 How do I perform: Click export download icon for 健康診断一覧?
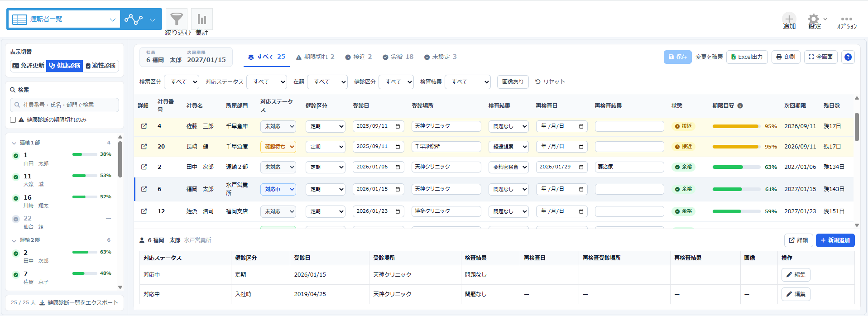(42, 303)
